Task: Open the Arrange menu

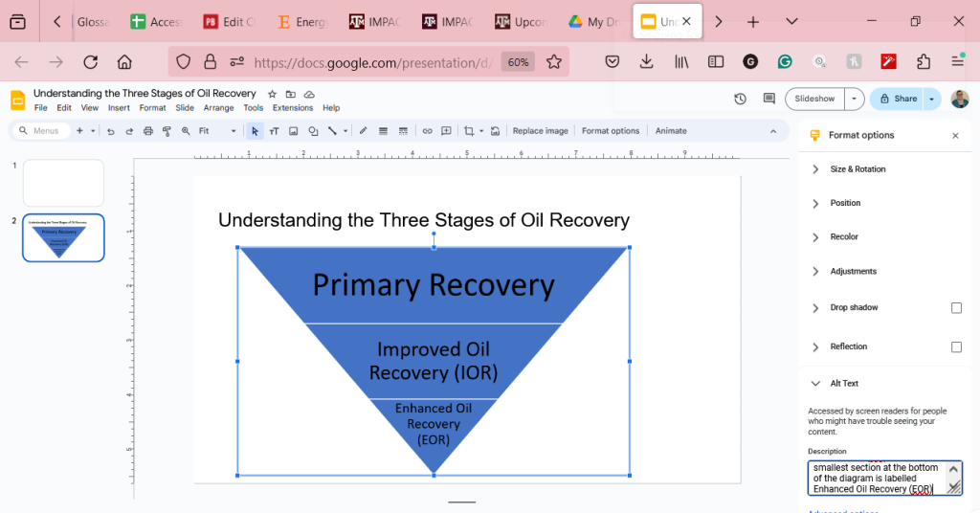Action: pyautogui.click(x=219, y=108)
